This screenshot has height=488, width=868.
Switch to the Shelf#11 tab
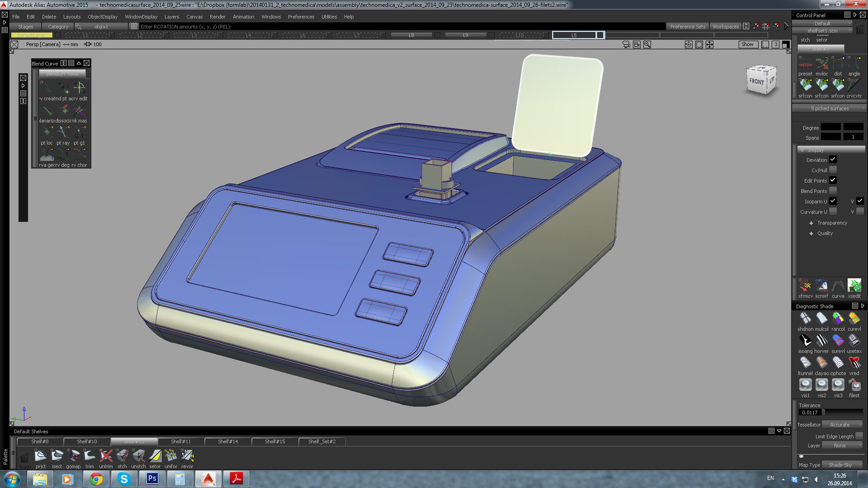click(181, 442)
